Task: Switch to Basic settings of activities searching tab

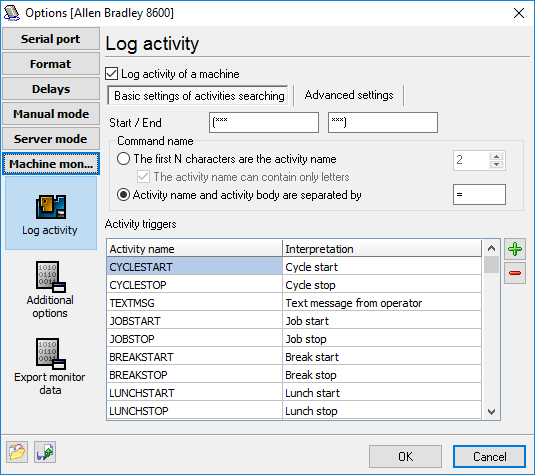Action: click(199, 96)
